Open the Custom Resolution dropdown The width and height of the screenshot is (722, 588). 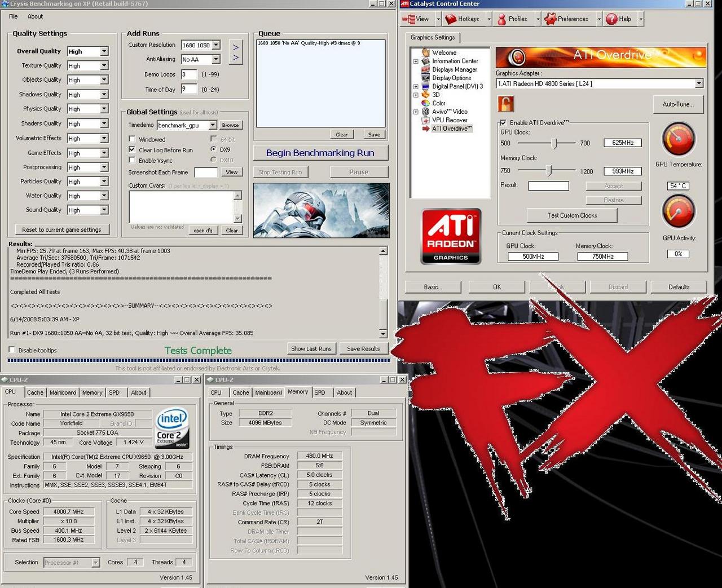tap(216, 45)
